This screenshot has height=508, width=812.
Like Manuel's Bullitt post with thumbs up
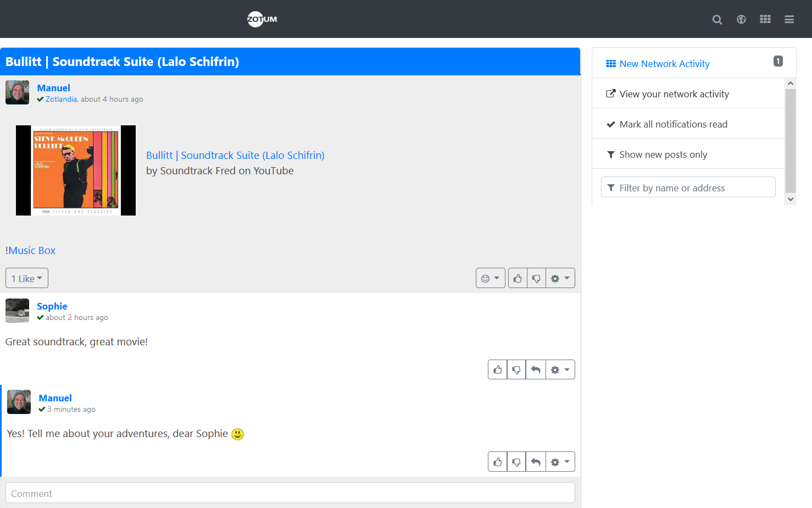[x=518, y=278]
